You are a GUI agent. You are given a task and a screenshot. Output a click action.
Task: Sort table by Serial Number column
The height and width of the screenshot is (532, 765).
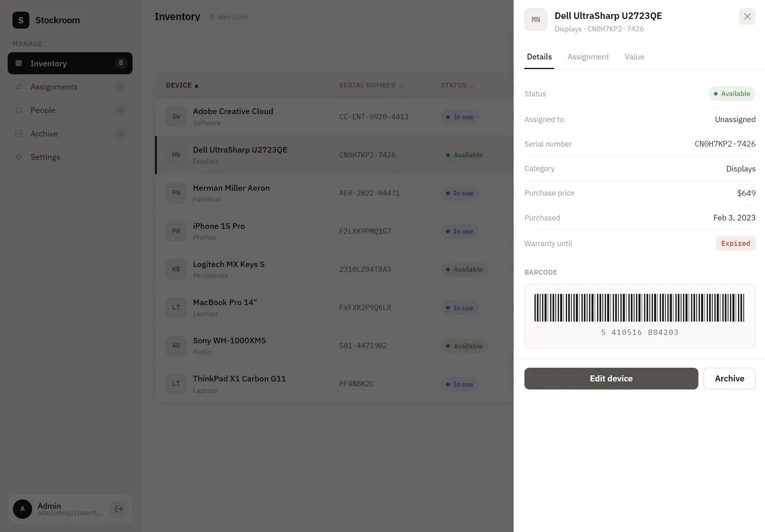coord(371,85)
